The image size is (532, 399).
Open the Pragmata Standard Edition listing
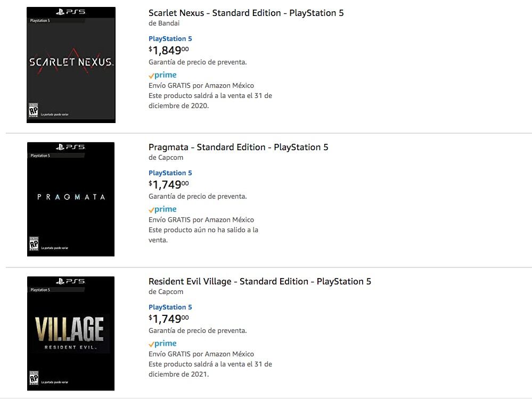238,147
